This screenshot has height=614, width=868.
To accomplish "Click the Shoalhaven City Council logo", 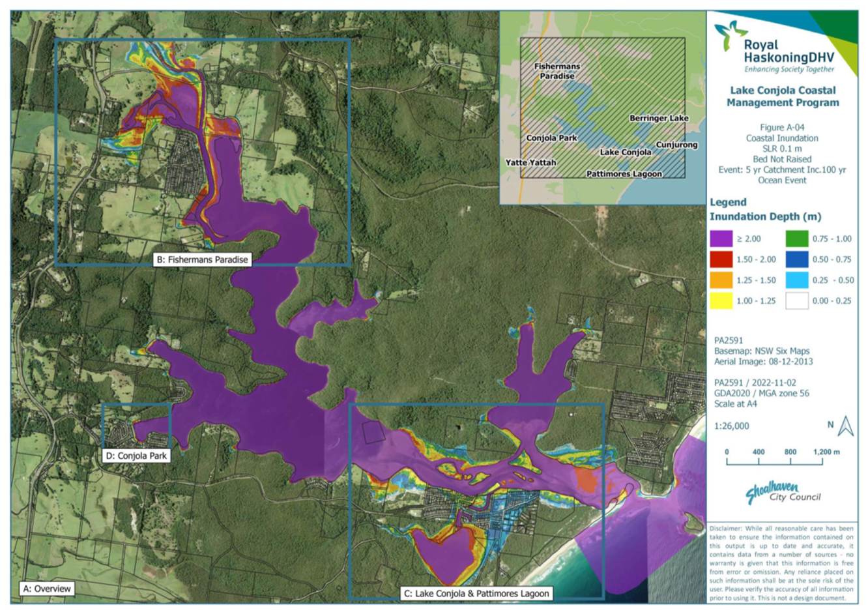I will click(783, 493).
